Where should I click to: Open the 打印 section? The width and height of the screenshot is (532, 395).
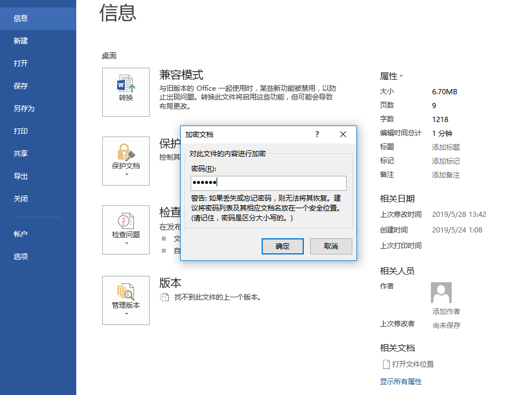[x=20, y=131]
